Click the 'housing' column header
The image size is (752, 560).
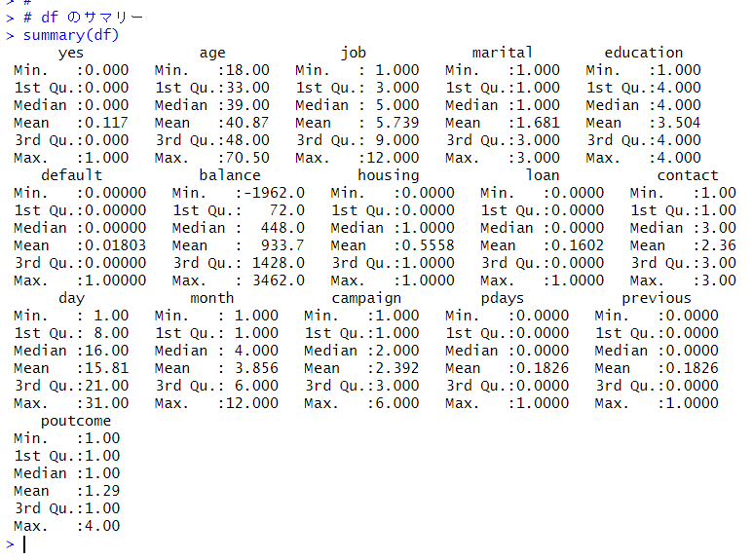[x=389, y=175]
